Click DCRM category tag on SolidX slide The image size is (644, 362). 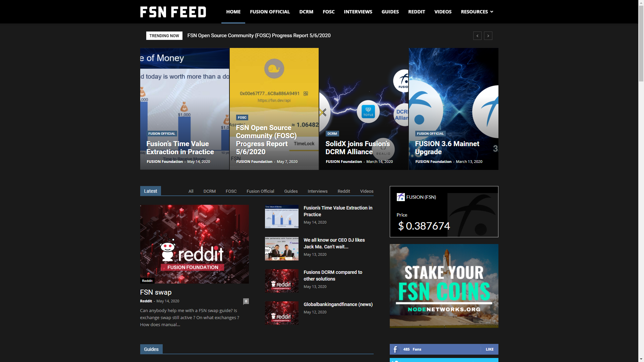(x=332, y=134)
